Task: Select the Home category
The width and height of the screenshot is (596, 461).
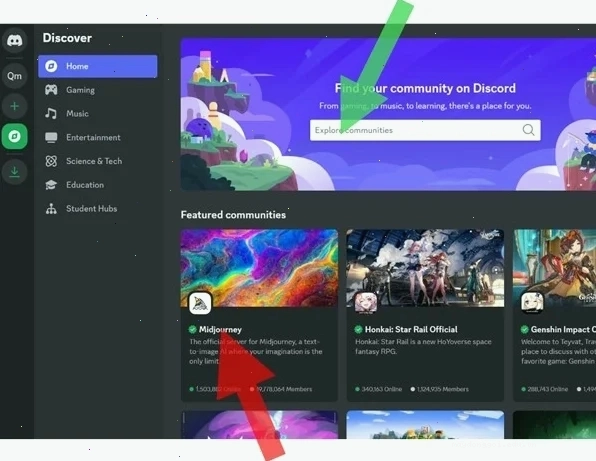Action: (98, 66)
